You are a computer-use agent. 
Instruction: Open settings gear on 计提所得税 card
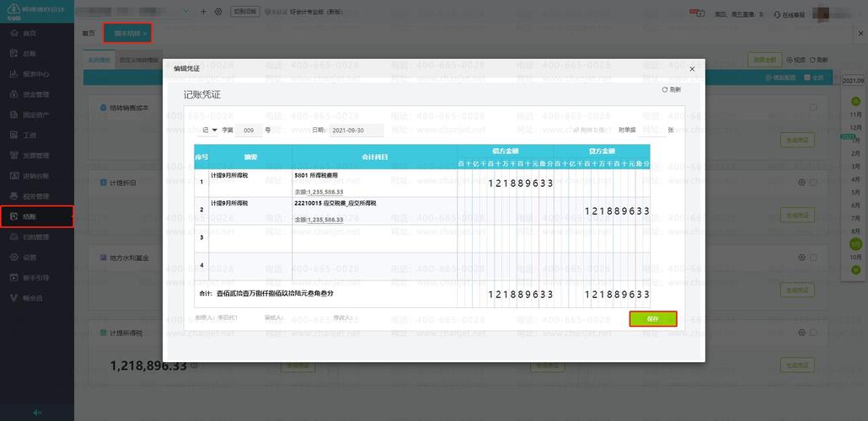coord(801,333)
